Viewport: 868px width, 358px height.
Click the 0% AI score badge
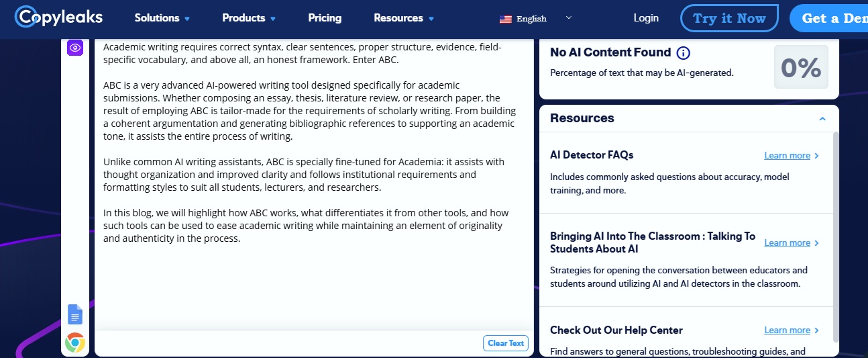coord(801,67)
